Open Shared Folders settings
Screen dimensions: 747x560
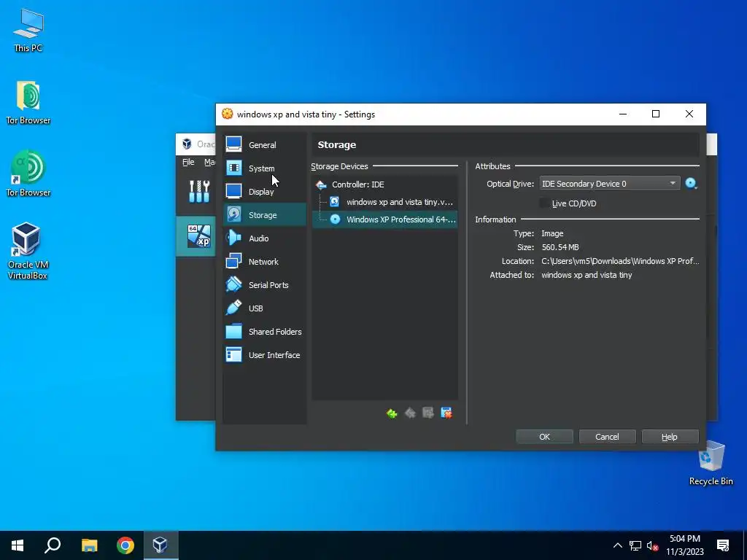264,332
